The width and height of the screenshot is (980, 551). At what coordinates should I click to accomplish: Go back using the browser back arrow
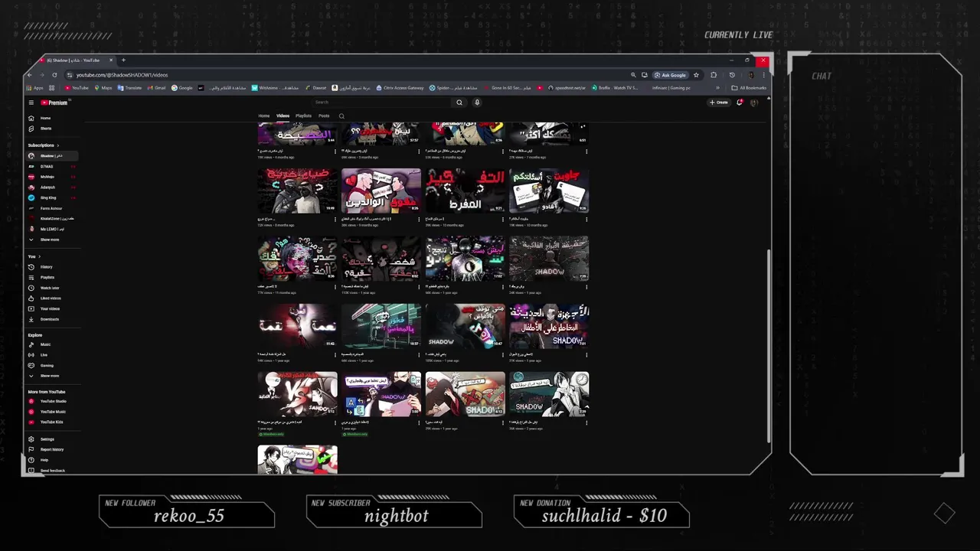coord(31,75)
